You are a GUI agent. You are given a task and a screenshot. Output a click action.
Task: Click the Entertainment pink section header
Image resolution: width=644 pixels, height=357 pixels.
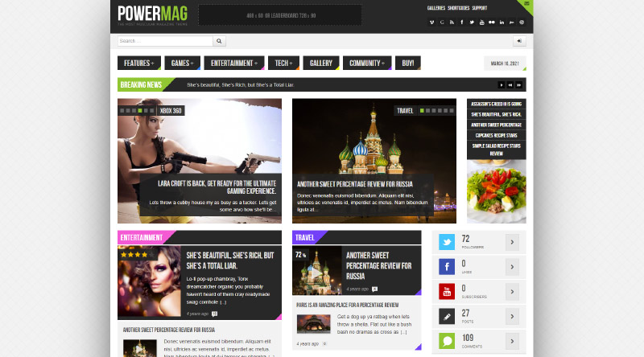pos(142,237)
